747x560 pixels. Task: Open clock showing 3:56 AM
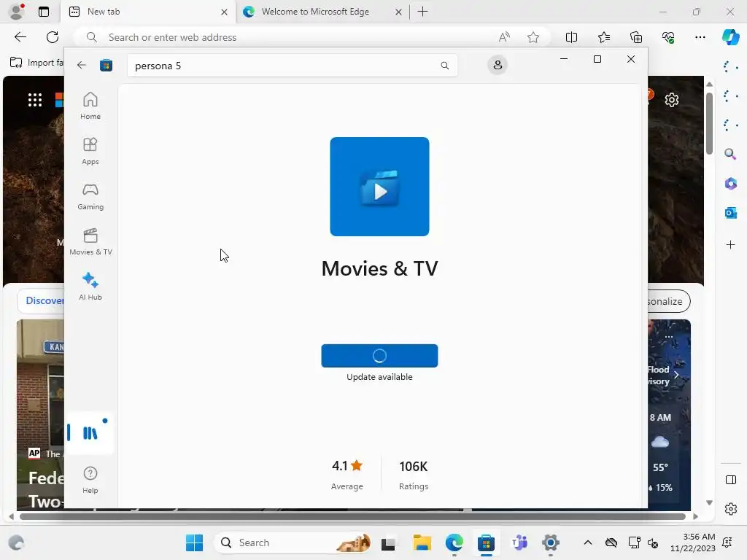(693, 542)
